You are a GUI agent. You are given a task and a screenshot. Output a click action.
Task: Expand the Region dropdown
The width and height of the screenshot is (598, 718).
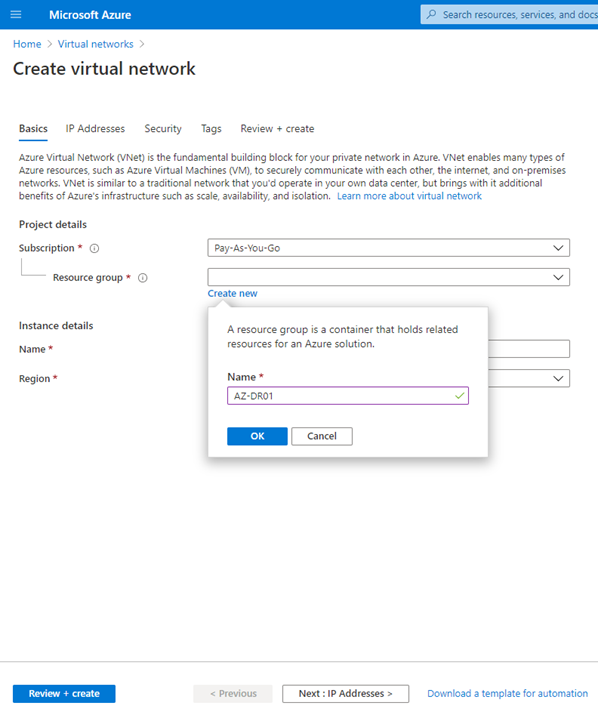click(x=529, y=378)
